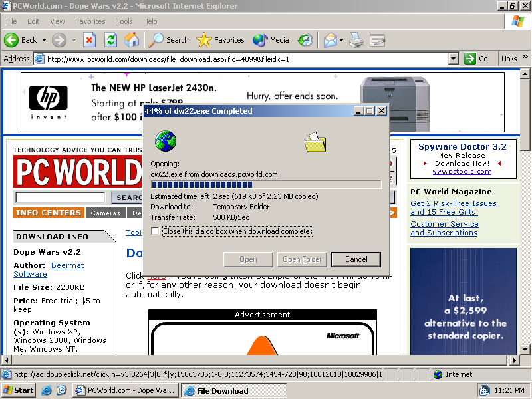
Task: Click the Windows flag logo in IE
Action: click(518, 21)
